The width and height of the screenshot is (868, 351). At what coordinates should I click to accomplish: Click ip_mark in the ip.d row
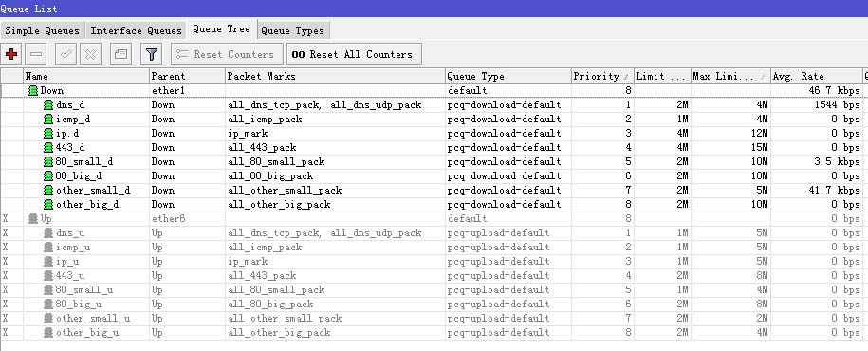point(248,134)
